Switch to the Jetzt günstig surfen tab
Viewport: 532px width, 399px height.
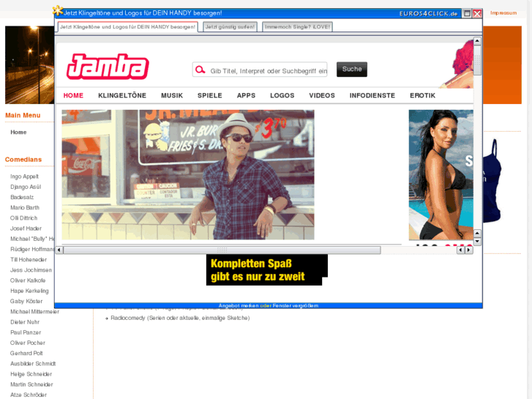click(x=230, y=27)
